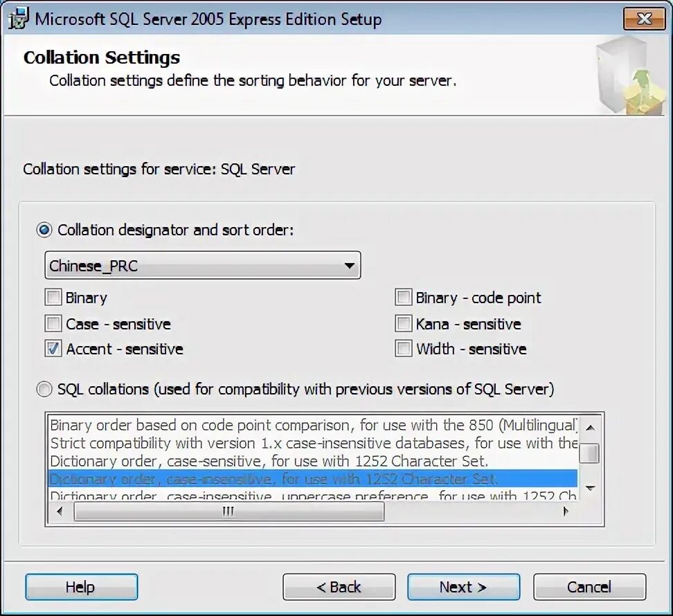Open Help for collation settings
The height and width of the screenshot is (616, 673).
(82, 587)
